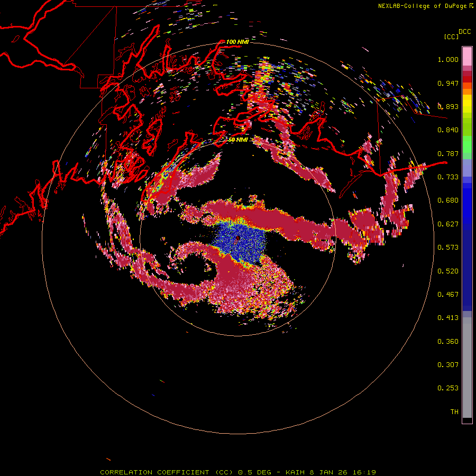Click the 1.000 legend value

[448, 59]
